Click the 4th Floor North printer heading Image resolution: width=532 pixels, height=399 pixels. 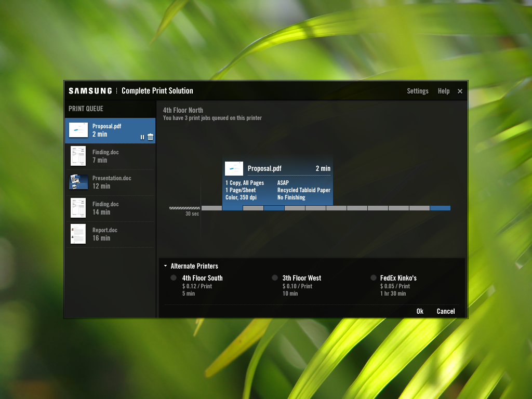click(183, 110)
